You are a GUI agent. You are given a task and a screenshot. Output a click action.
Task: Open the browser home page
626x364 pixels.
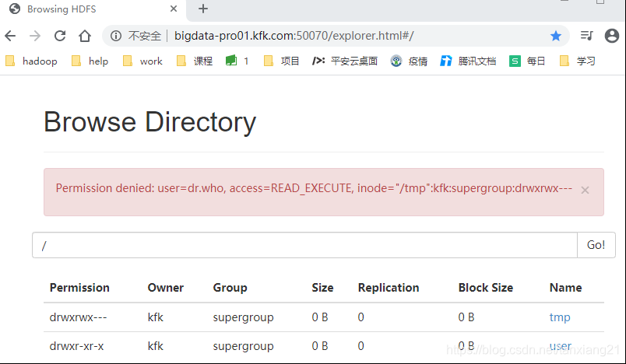pyautogui.click(x=85, y=36)
